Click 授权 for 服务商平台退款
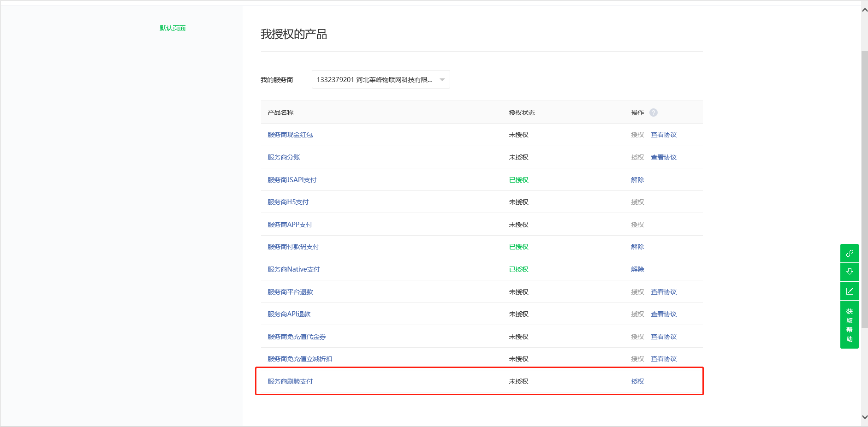 click(x=637, y=292)
